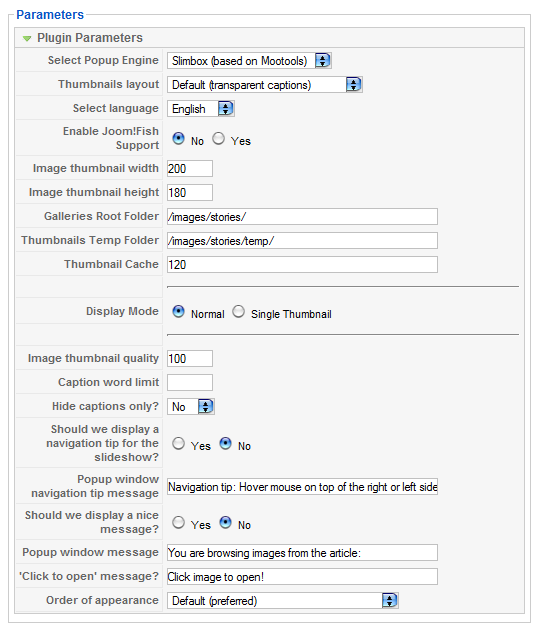
Task: Choose Yes for slideshow navigation tip
Action: coord(178,443)
